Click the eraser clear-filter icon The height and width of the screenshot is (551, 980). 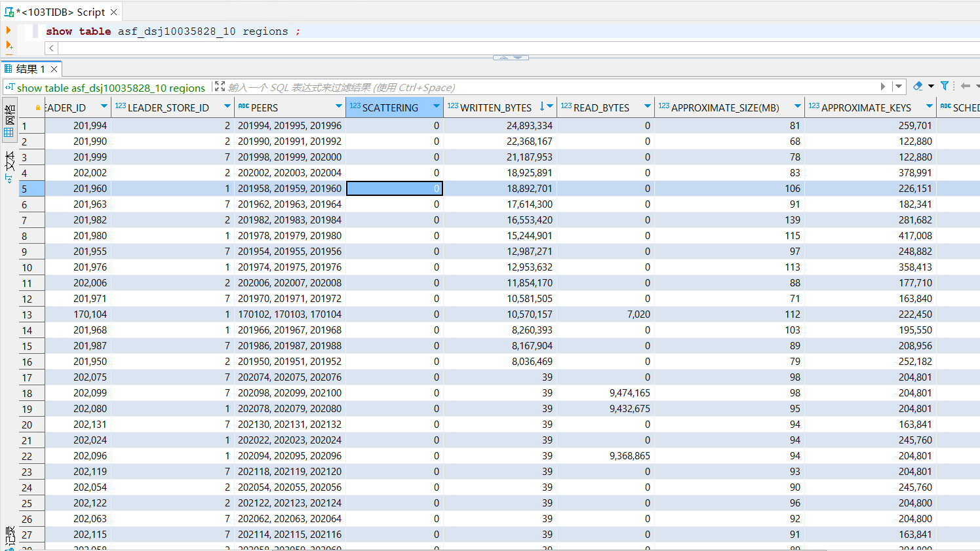tap(918, 86)
